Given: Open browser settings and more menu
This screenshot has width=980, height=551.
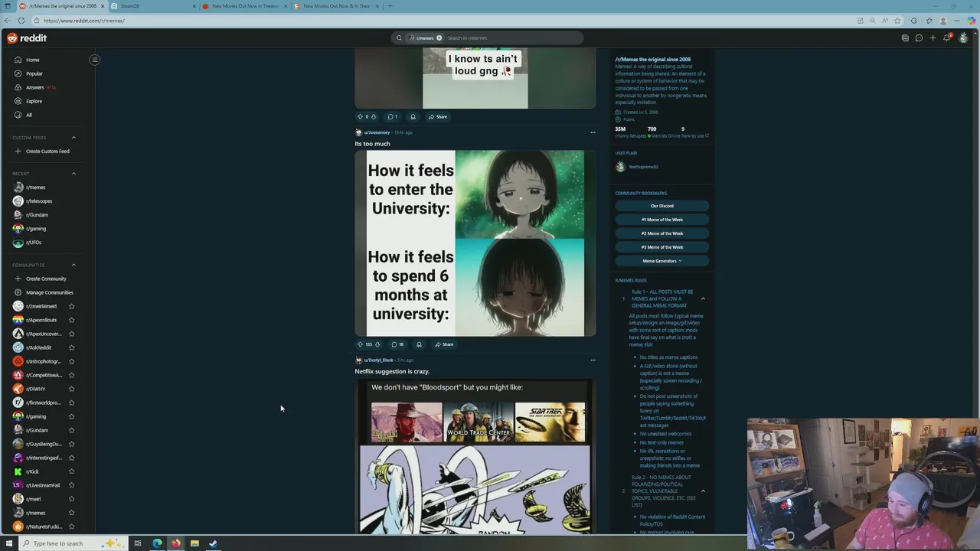Looking at the screenshot, I should (958, 21).
